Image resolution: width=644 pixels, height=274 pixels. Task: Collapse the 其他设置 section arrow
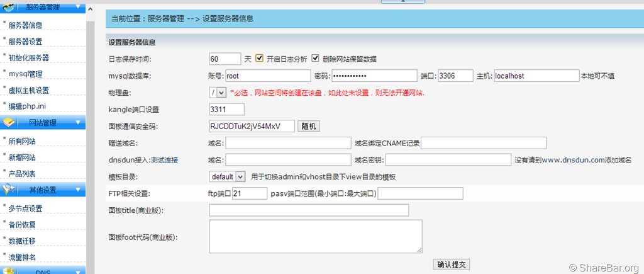[x=77, y=190]
